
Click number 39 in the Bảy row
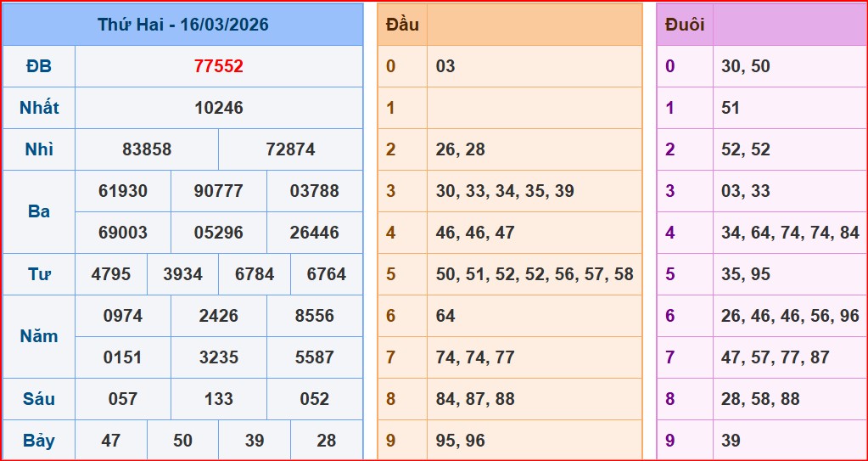(255, 441)
